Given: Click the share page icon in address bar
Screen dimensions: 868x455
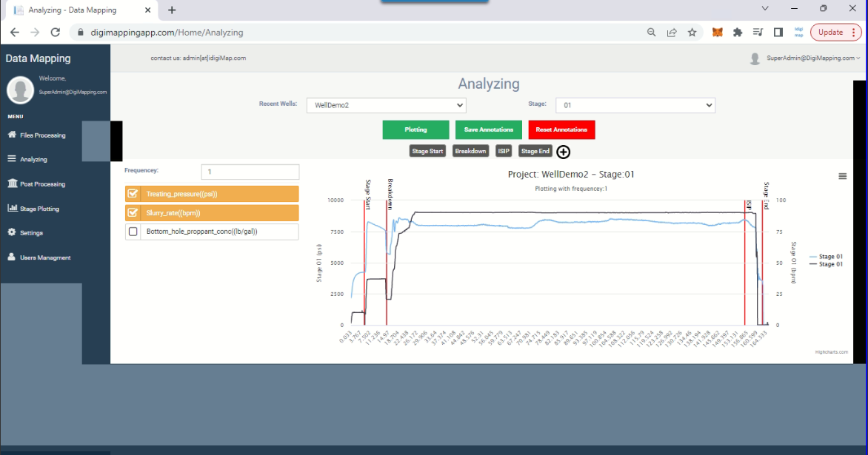Looking at the screenshot, I should coord(672,33).
